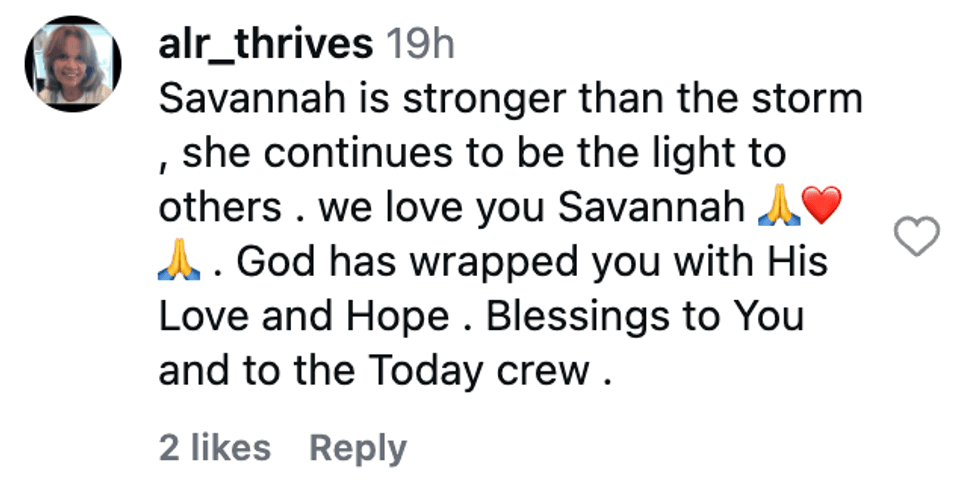Click praying hands emoji before "God"
Image resolution: width=980 pixels, height=481 pixels.
(179, 263)
